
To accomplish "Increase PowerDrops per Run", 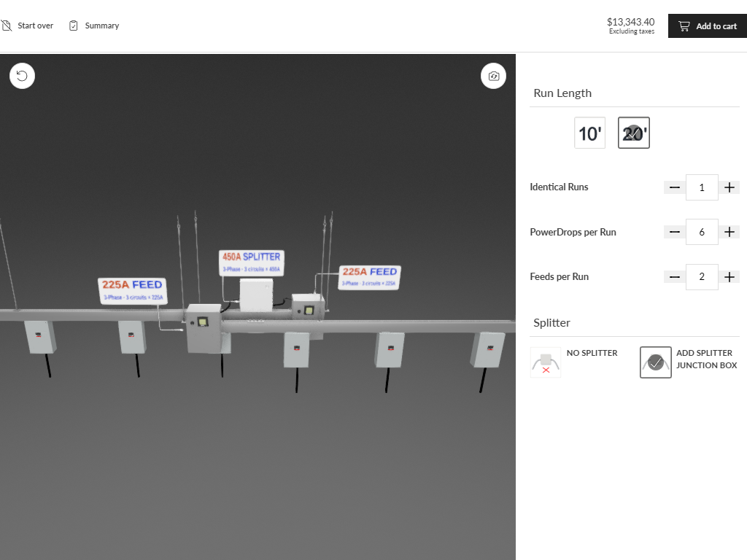I will (729, 232).
